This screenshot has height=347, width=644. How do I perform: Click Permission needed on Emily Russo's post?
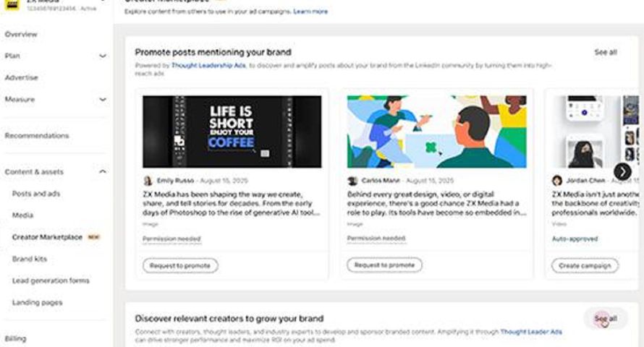pyautogui.click(x=171, y=239)
